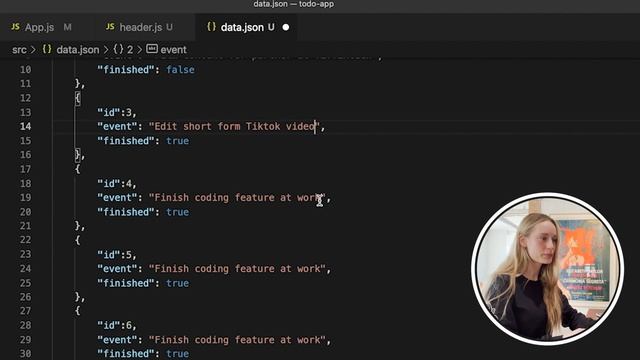Click the closing brace on line 21
The width and height of the screenshot is (640, 360).
point(78,226)
